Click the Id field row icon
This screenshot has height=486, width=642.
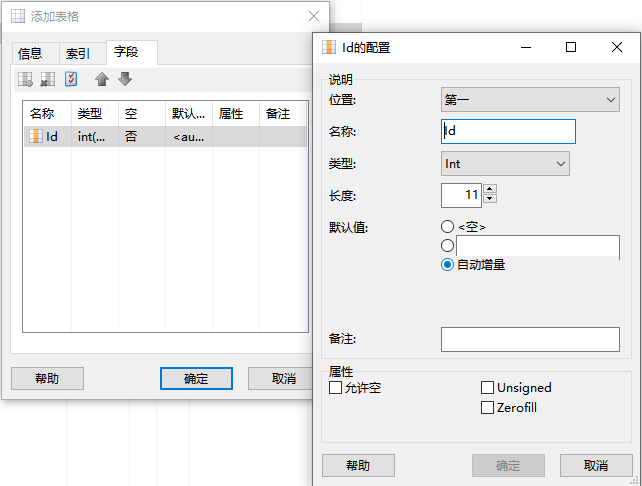pos(36,136)
